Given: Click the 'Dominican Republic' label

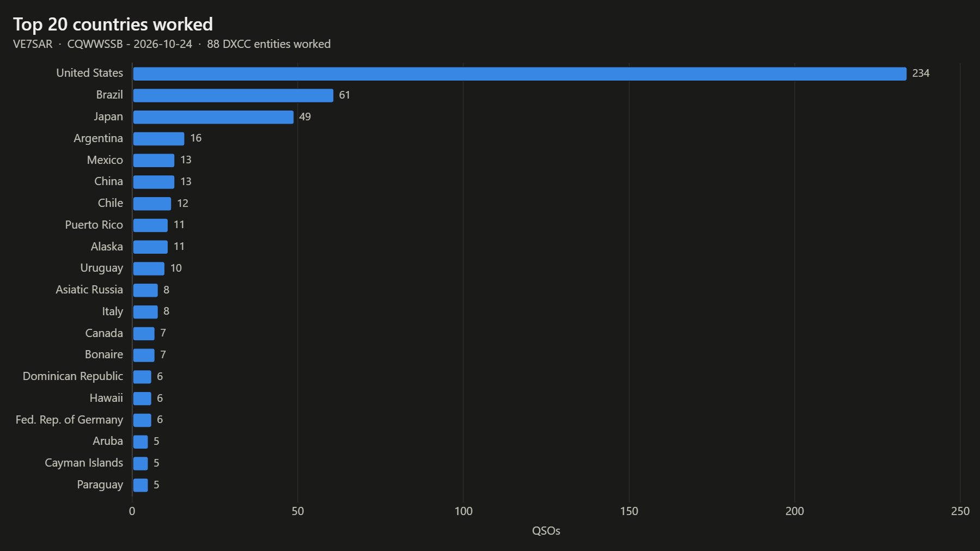Looking at the screenshot, I should pos(73,376).
